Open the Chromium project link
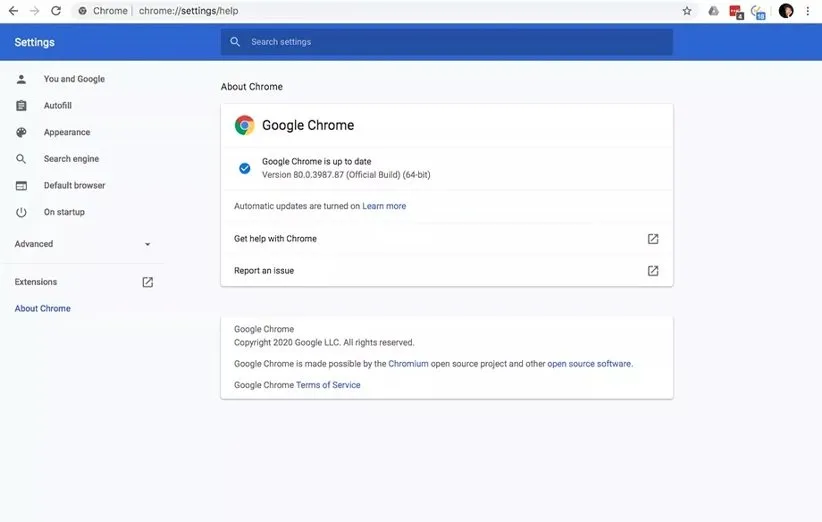822x522 pixels. [408, 364]
